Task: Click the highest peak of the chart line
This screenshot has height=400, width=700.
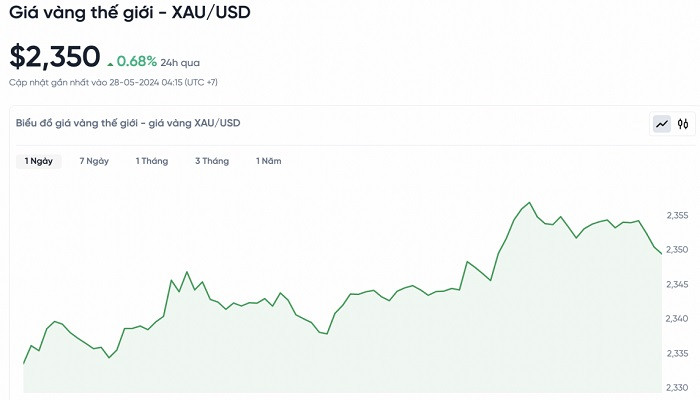Action: tap(529, 203)
